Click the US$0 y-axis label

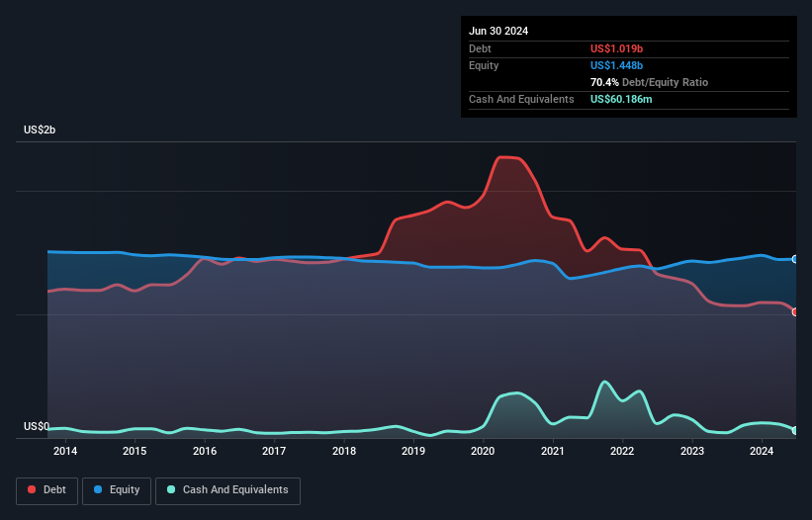click(x=37, y=426)
